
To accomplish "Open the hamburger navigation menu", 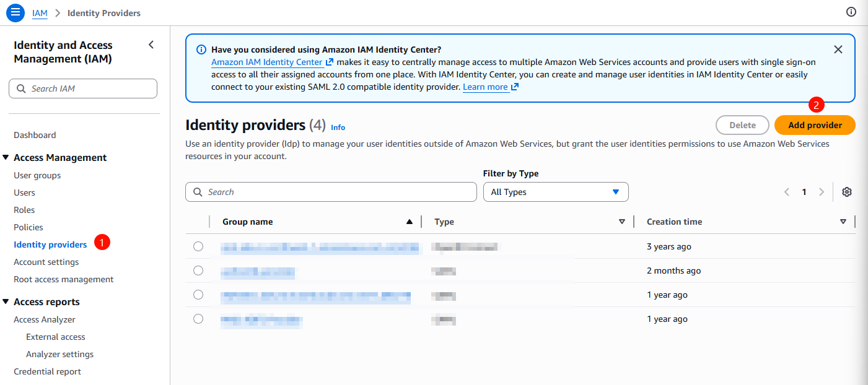I will [15, 12].
